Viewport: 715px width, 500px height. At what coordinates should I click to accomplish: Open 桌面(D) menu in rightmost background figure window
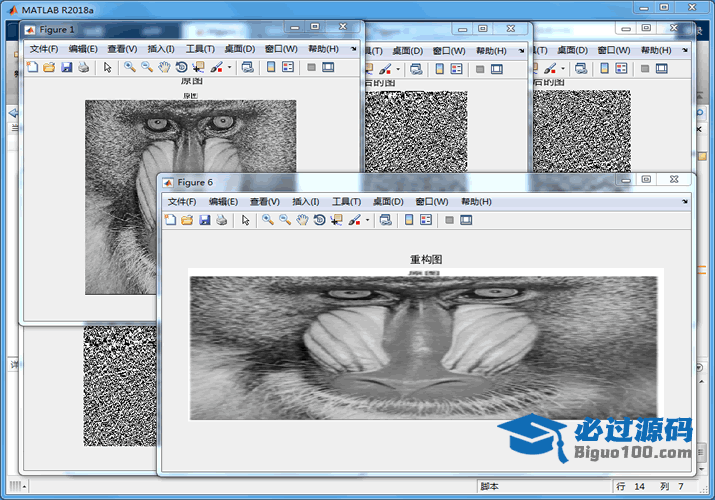click(x=572, y=50)
